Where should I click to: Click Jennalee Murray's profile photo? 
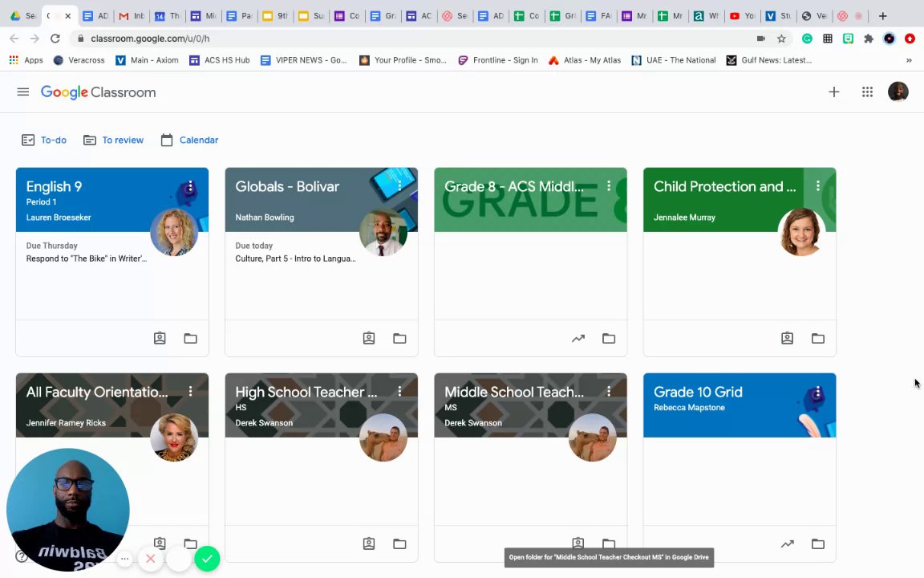(802, 232)
